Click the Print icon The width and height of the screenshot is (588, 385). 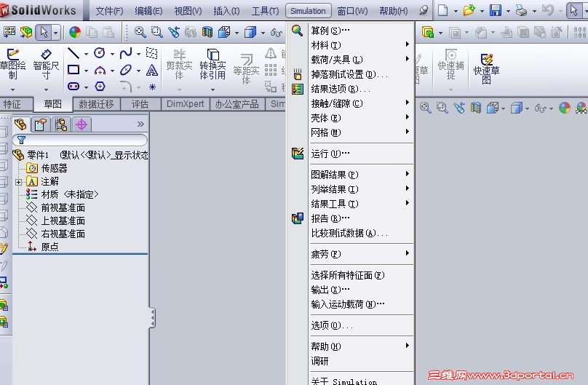click(x=521, y=10)
